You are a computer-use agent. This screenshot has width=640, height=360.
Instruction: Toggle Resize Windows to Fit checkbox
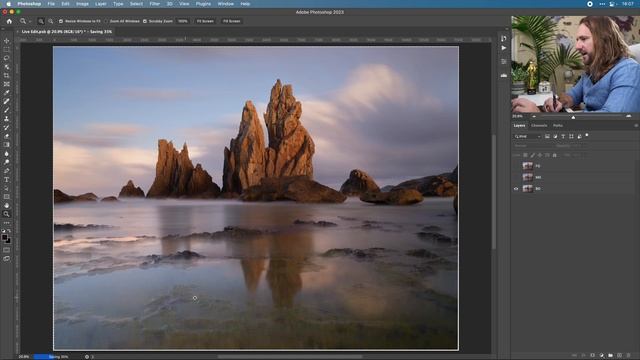(61, 21)
